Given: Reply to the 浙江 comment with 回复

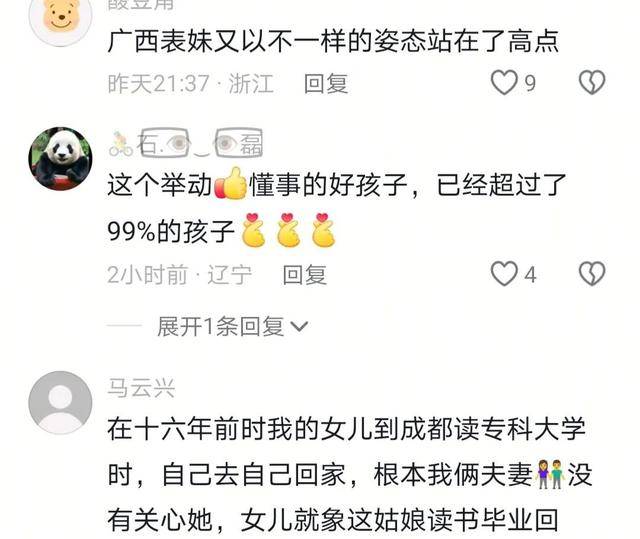Looking at the screenshot, I should point(326,84).
